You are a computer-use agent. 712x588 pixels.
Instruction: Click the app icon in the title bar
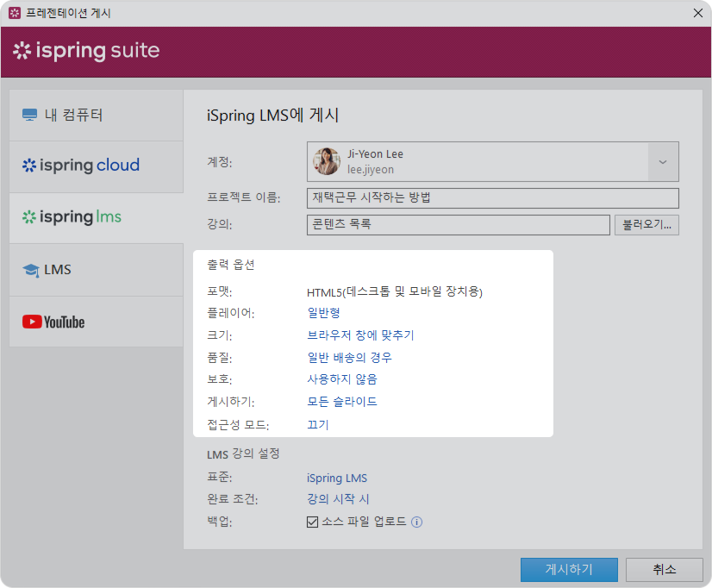click(14, 13)
